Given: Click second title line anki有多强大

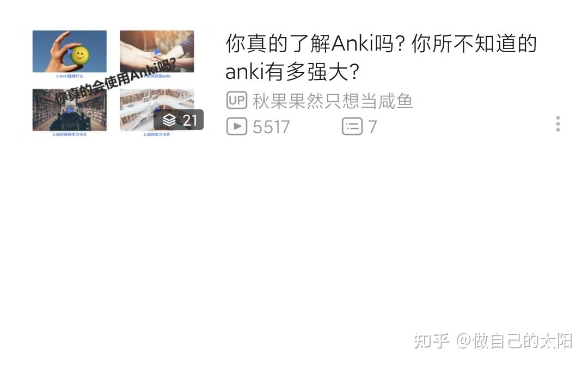Looking at the screenshot, I should (292, 71).
